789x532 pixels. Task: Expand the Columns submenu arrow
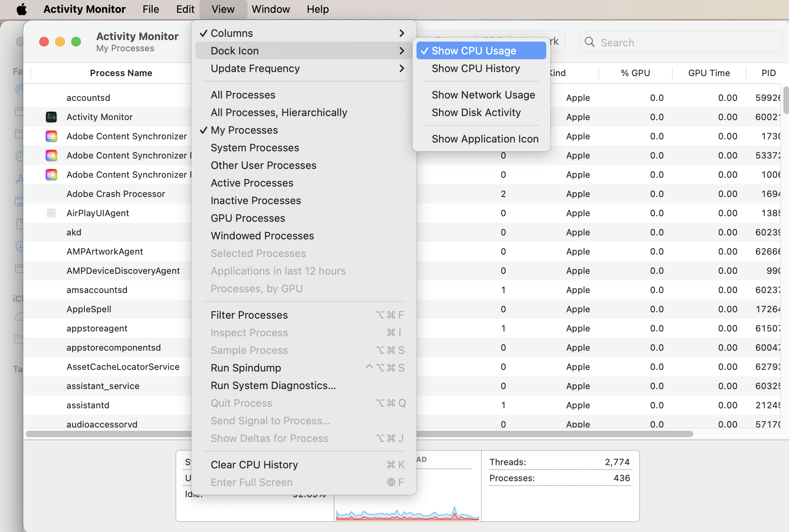402,33
